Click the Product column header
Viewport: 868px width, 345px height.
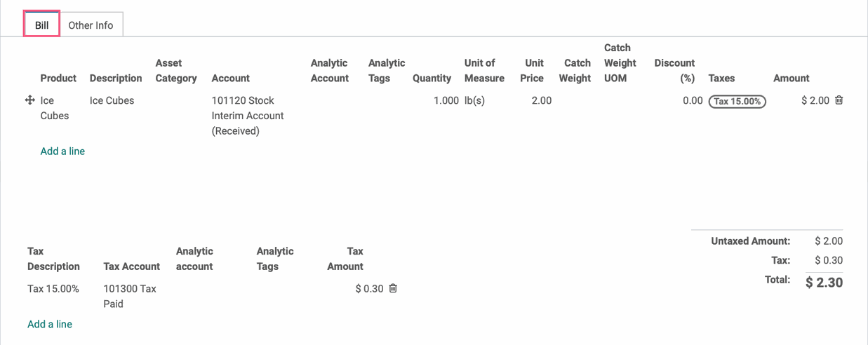tap(58, 78)
